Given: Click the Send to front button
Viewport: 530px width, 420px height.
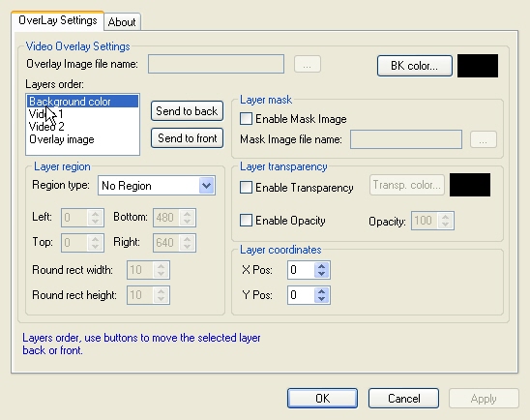Looking at the screenshot, I should [x=187, y=138].
